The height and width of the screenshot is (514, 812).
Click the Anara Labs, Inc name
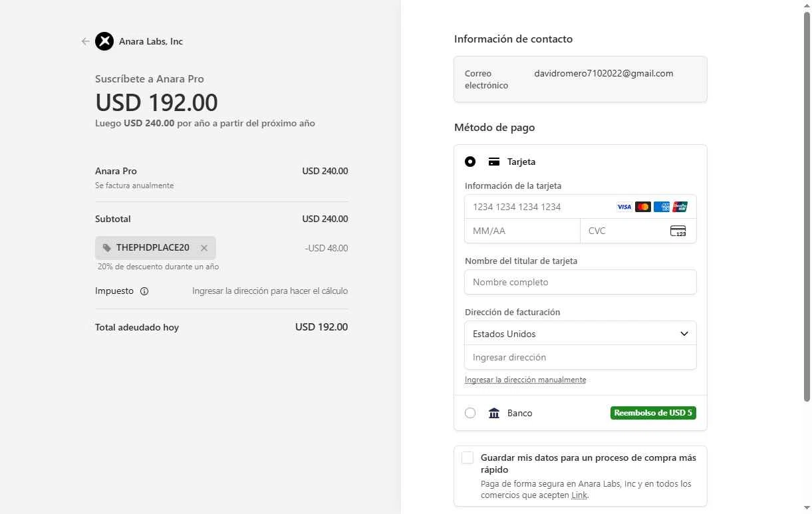151,41
